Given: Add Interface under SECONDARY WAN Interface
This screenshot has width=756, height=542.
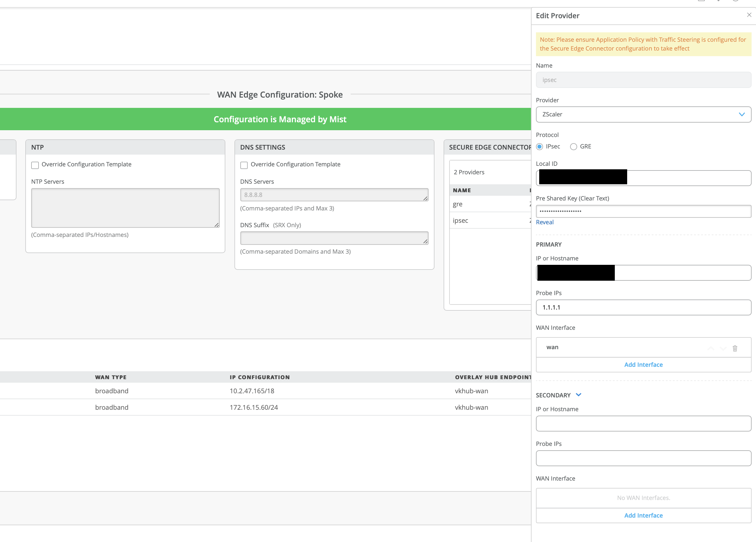Looking at the screenshot, I should click(643, 515).
